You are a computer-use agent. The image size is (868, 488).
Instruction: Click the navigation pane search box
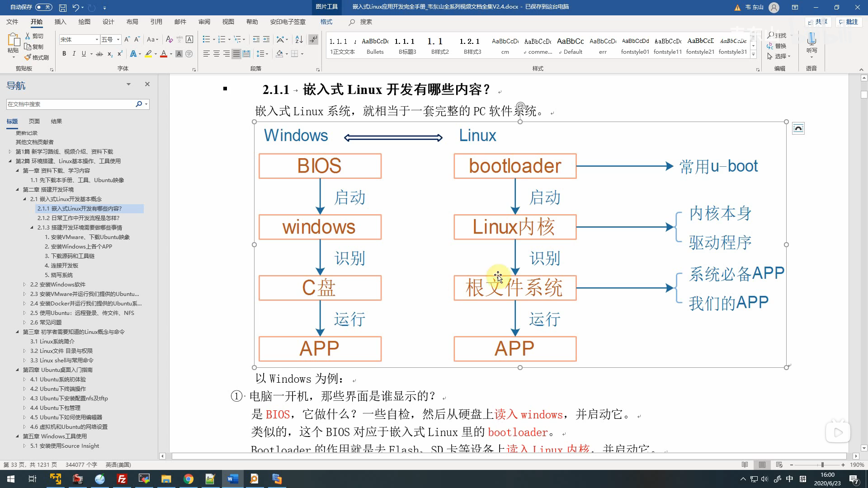point(72,103)
